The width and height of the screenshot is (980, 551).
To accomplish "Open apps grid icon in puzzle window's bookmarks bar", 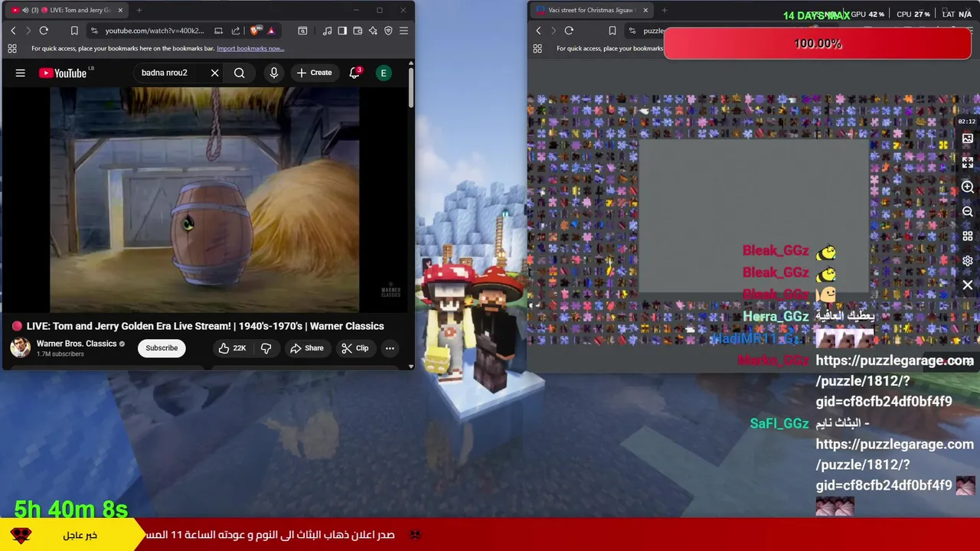I will 537,48.
